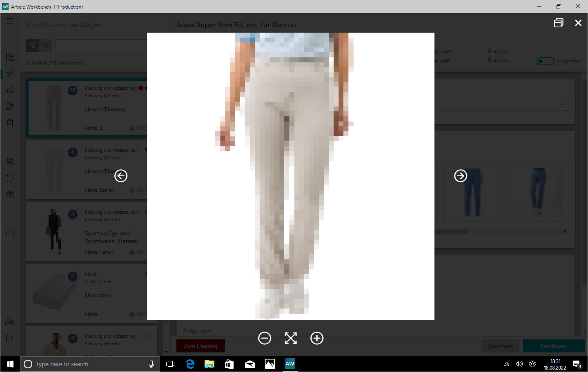Show the previous product image

coord(121,176)
